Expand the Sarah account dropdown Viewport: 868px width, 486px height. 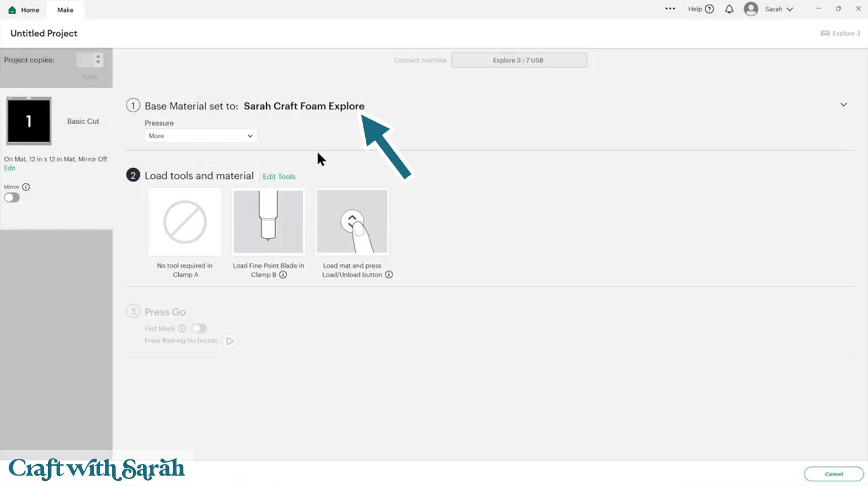pyautogui.click(x=790, y=9)
